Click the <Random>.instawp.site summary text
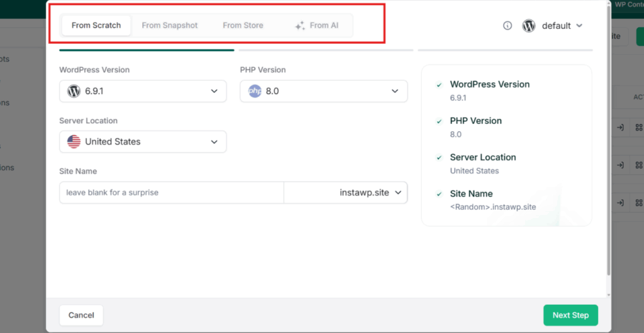 [493, 207]
